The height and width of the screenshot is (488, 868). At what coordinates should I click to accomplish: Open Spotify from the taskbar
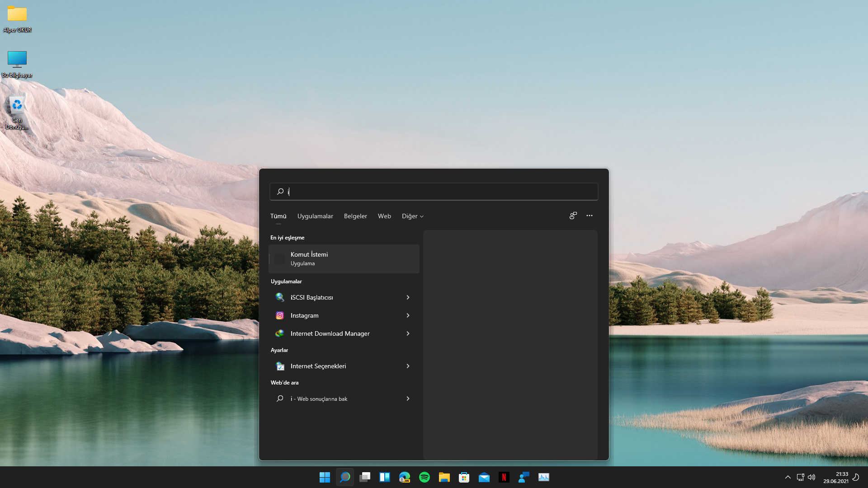click(x=425, y=477)
